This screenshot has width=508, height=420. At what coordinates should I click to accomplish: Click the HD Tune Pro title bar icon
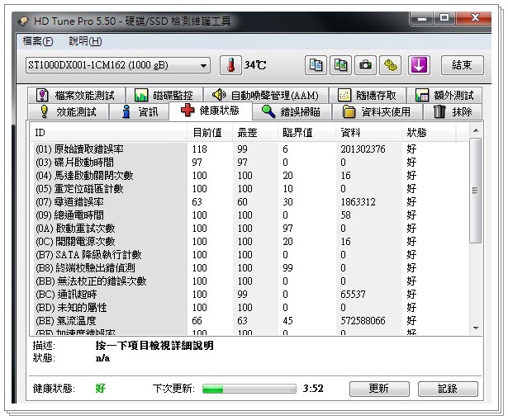click(x=24, y=21)
